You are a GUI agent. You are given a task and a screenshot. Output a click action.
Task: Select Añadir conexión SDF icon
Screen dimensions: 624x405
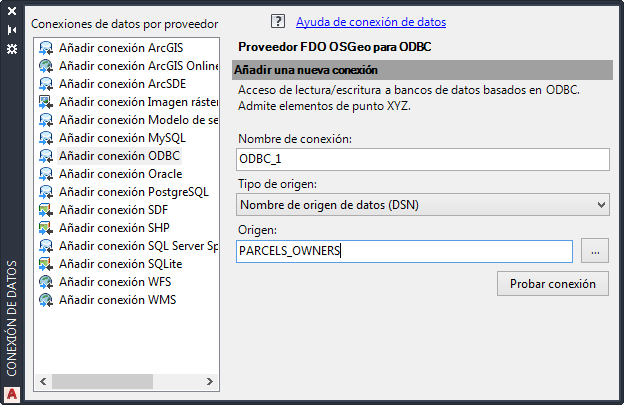pos(46,210)
